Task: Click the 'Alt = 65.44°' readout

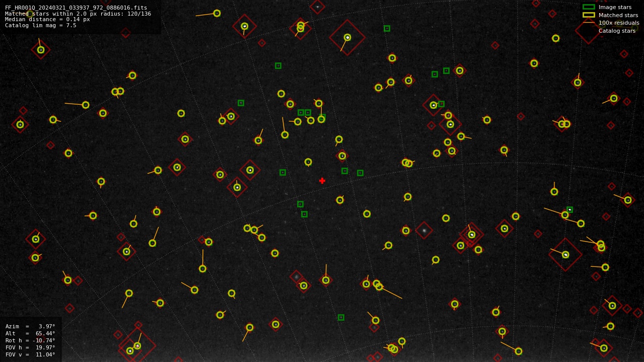Action: 30,333
